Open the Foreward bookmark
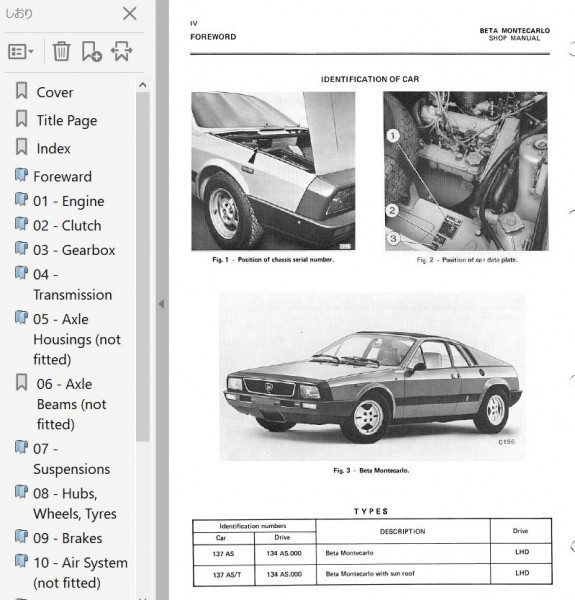This screenshot has width=575, height=600. point(62,176)
